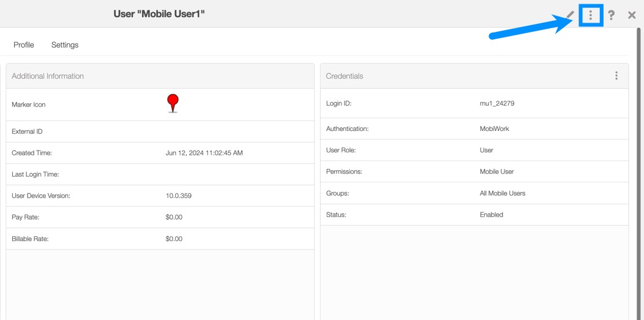Image resolution: width=644 pixels, height=320 pixels.
Task: Click the User Role row
Action: click(474, 151)
